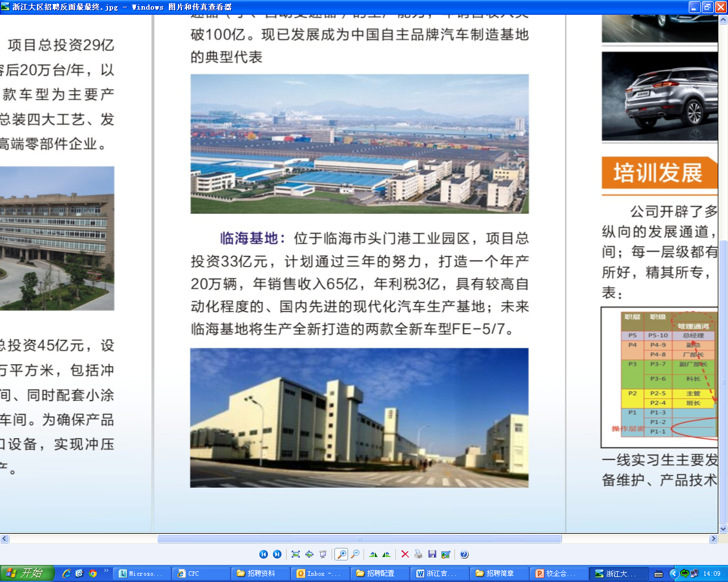
Task: Print the current picture
Action: (419, 554)
